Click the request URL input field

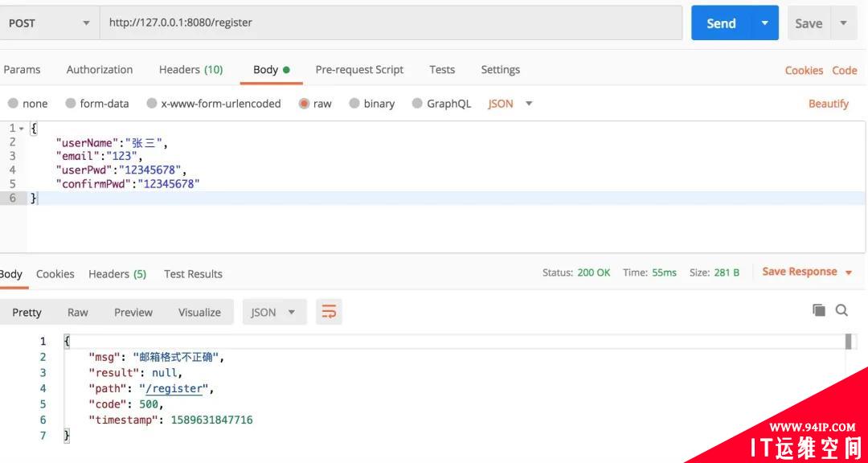click(391, 23)
